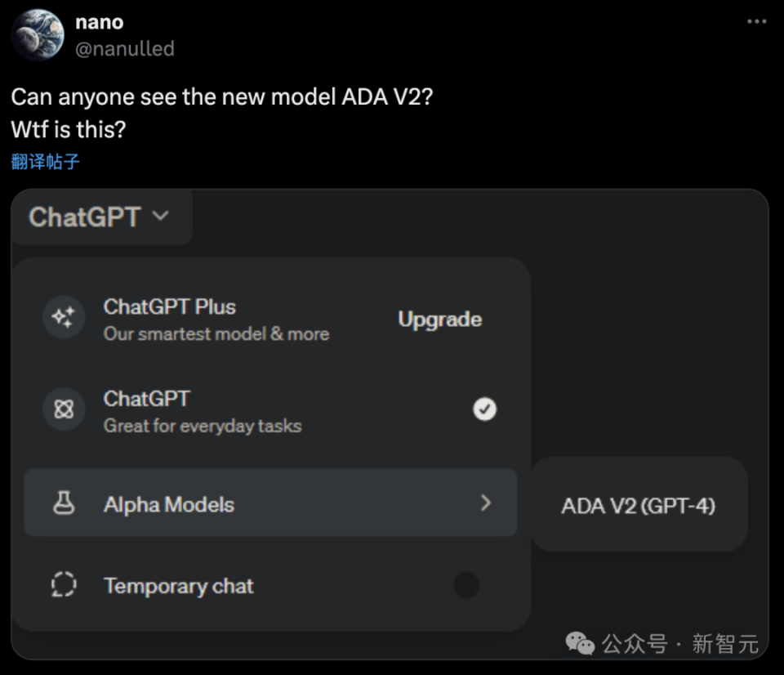
Task: Select the ChatGPT Plus menu option
Action: coord(216,319)
